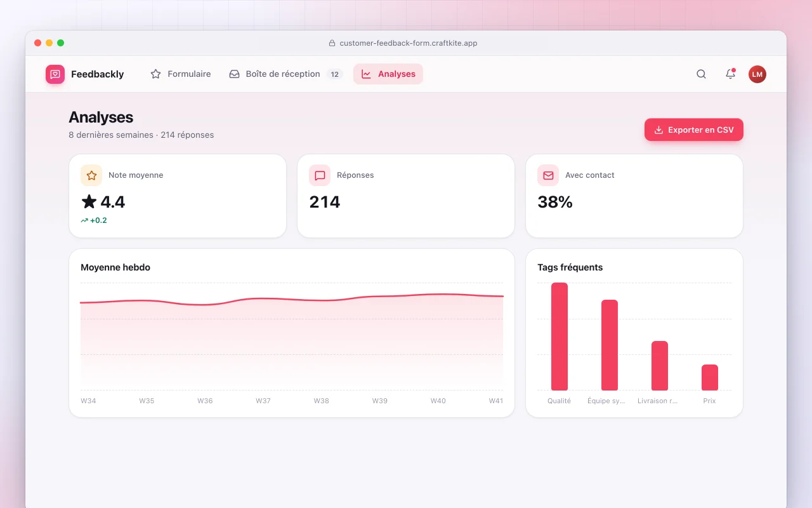Viewport: 812px width, 508px height.
Task: Click the envelope icon in Avec contact card
Action: coord(548,175)
